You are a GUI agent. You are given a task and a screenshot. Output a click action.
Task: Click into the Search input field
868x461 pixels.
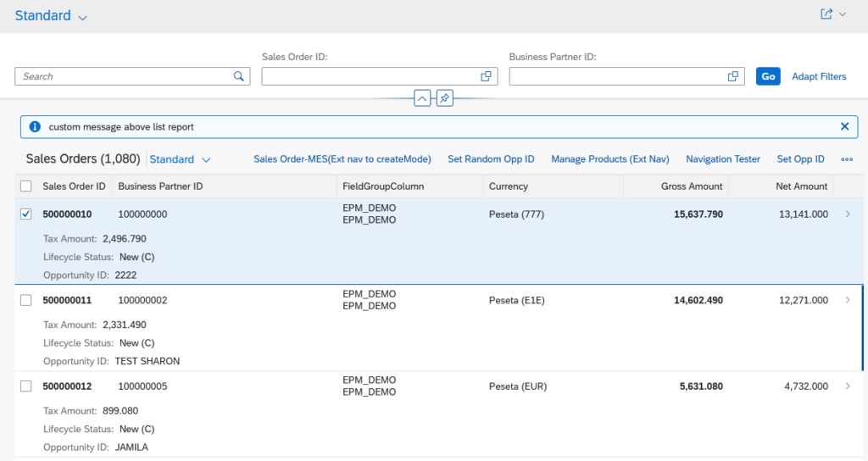pyautogui.click(x=123, y=76)
